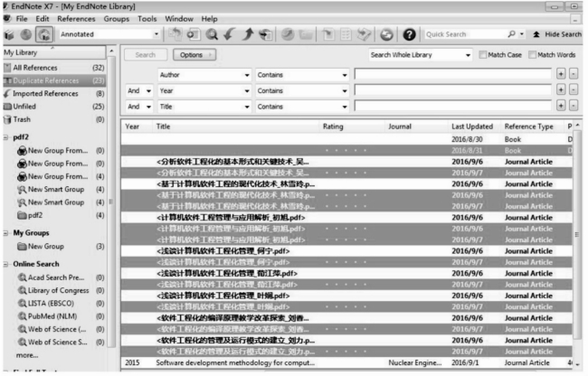
Task: Click the Online Search magnifier toolbar icon
Action: [x=212, y=34]
